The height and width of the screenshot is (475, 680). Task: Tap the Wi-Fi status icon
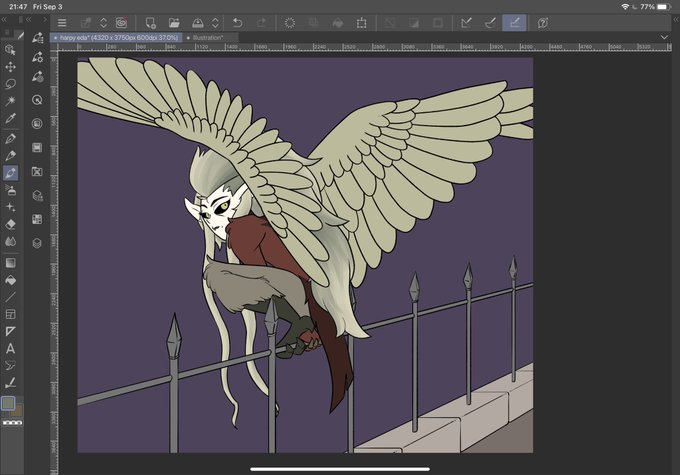pyautogui.click(x=625, y=7)
